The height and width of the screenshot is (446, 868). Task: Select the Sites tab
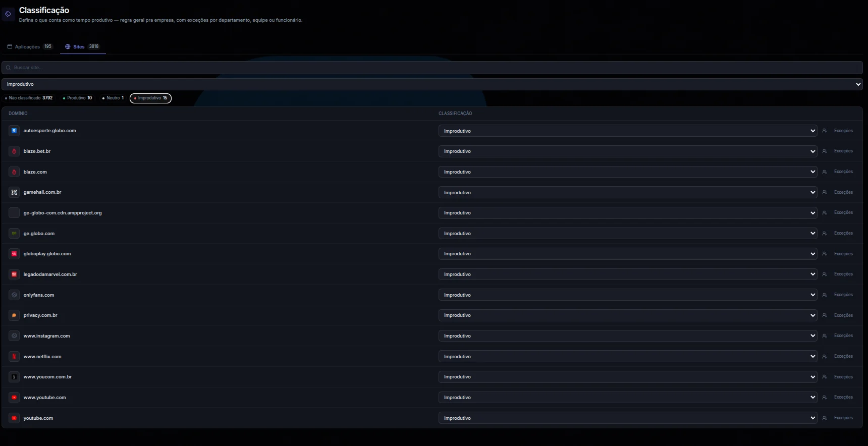[83, 46]
